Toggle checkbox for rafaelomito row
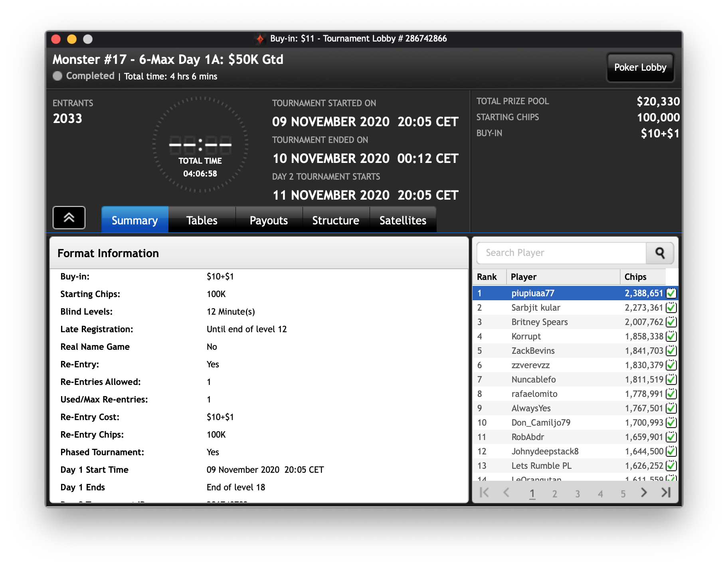This screenshot has width=728, height=567. 671,394
